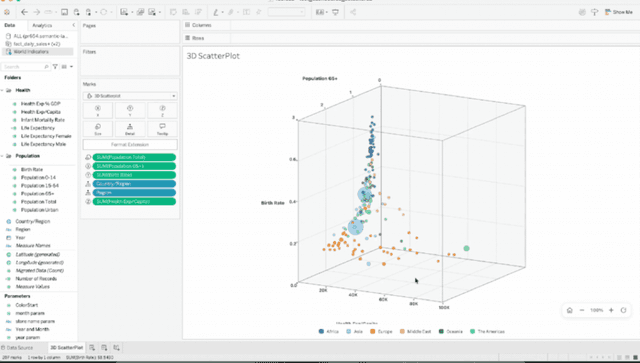Click the Tooltip marks card
The width and height of the screenshot is (640, 363).
162,129
